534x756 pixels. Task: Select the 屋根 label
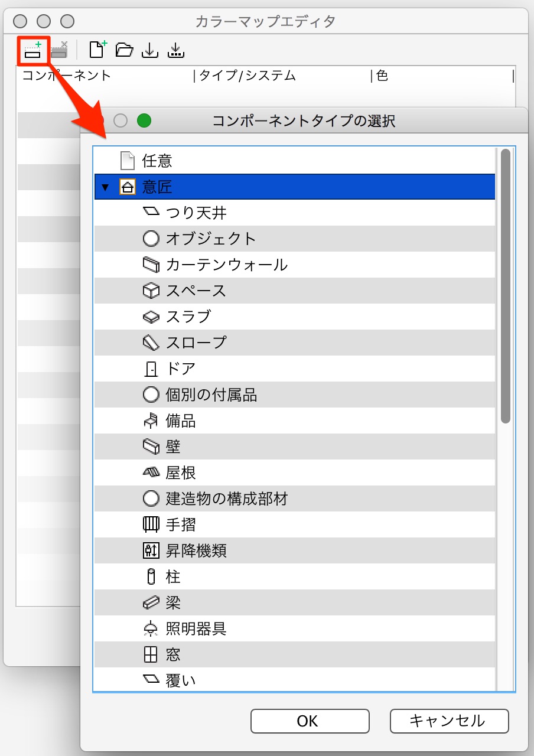click(x=181, y=473)
